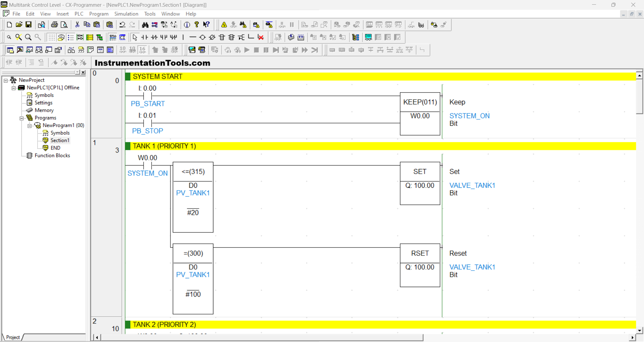Open an existing project with folder icon
644x342 pixels.
coord(19,25)
